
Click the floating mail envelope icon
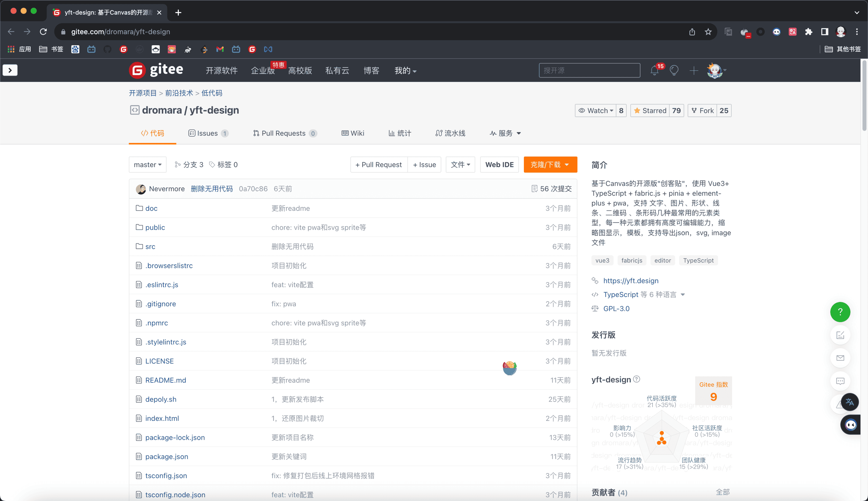pyautogui.click(x=840, y=358)
